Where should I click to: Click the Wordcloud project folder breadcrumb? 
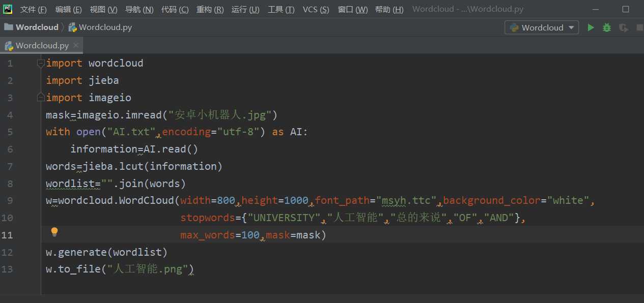pyautogui.click(x=32, y=27)
